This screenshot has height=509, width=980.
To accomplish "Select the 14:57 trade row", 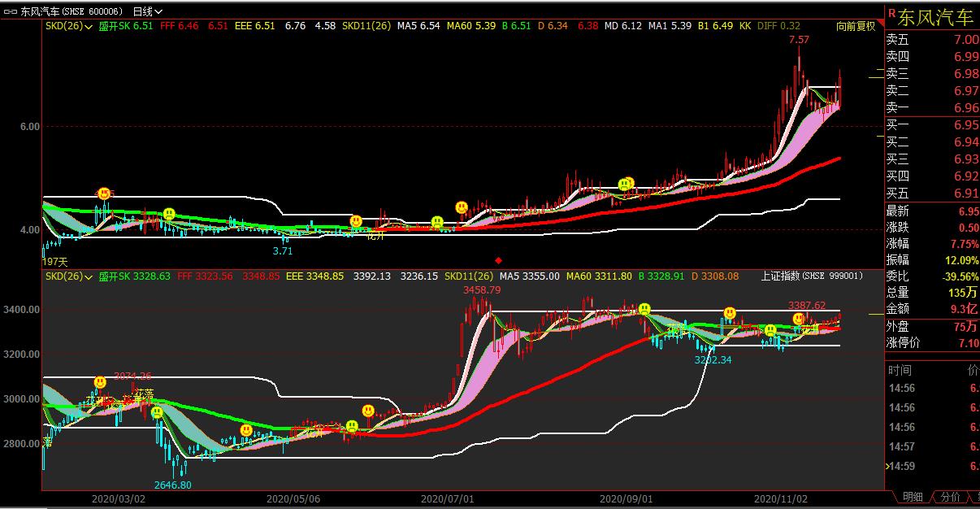I will [932, 447].
